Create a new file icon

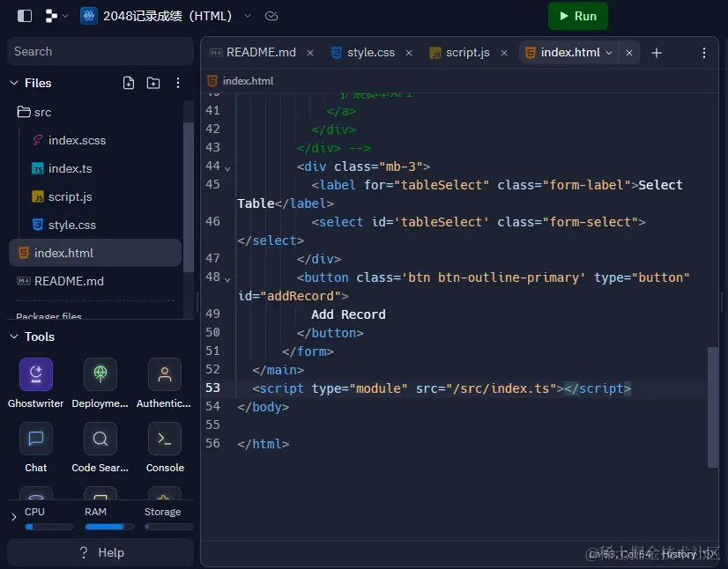pyautogui.click(x=129, y=83)
